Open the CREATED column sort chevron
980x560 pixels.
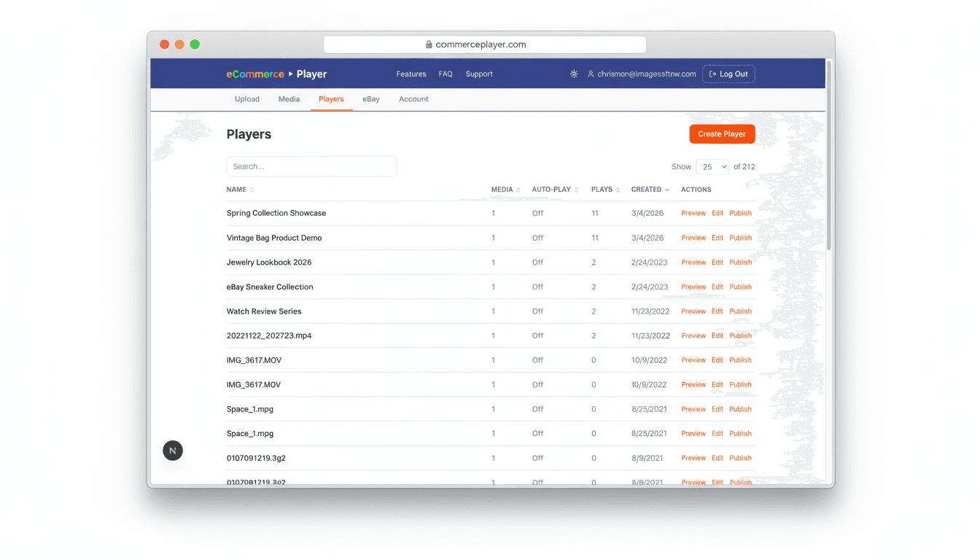tap(668, 189)
